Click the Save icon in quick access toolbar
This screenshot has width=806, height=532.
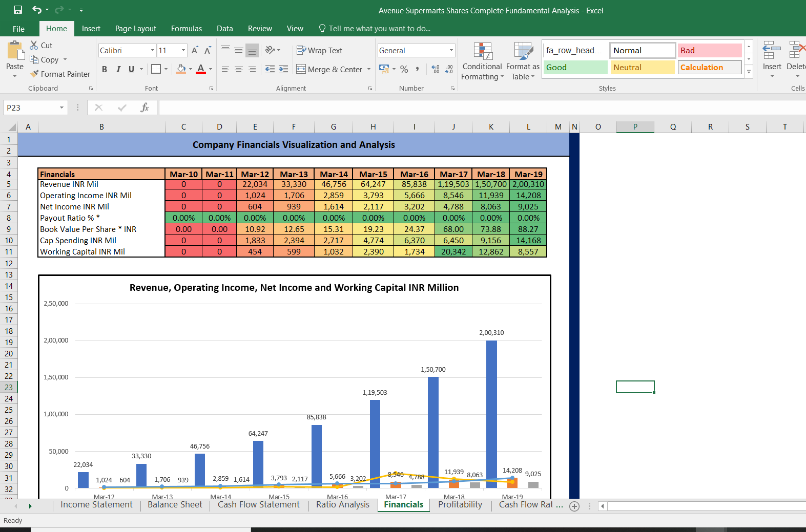pyautogui.click(x=18, y=10)
